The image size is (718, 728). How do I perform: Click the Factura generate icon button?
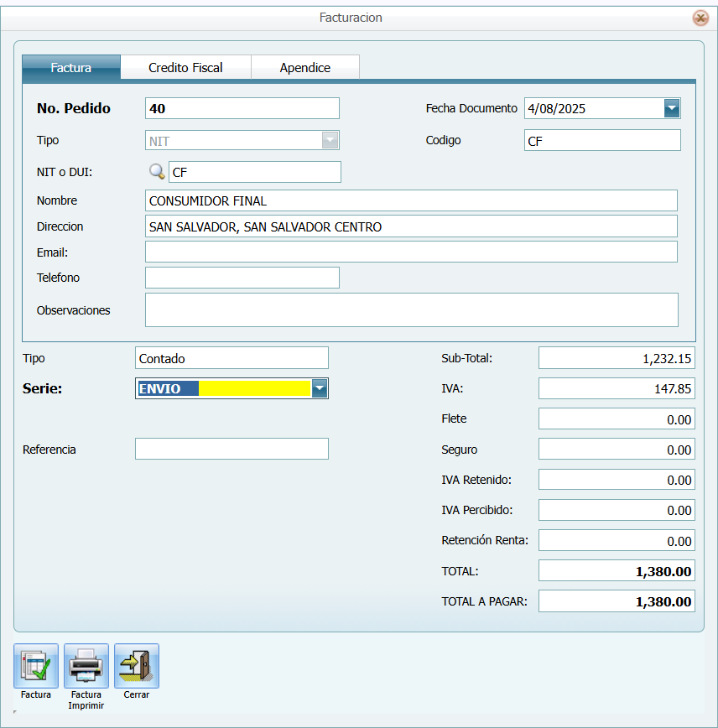coord(36,666)
